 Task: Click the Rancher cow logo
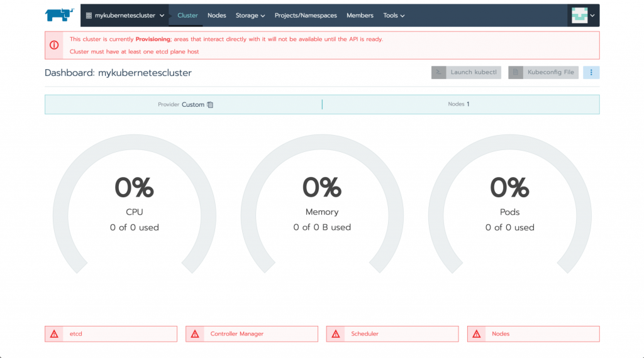[59, 15]
